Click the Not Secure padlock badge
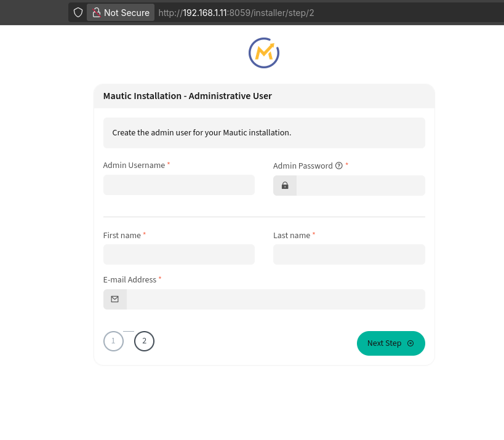The image size is (504, 440). pyautogui.click(x=121, y=12)
